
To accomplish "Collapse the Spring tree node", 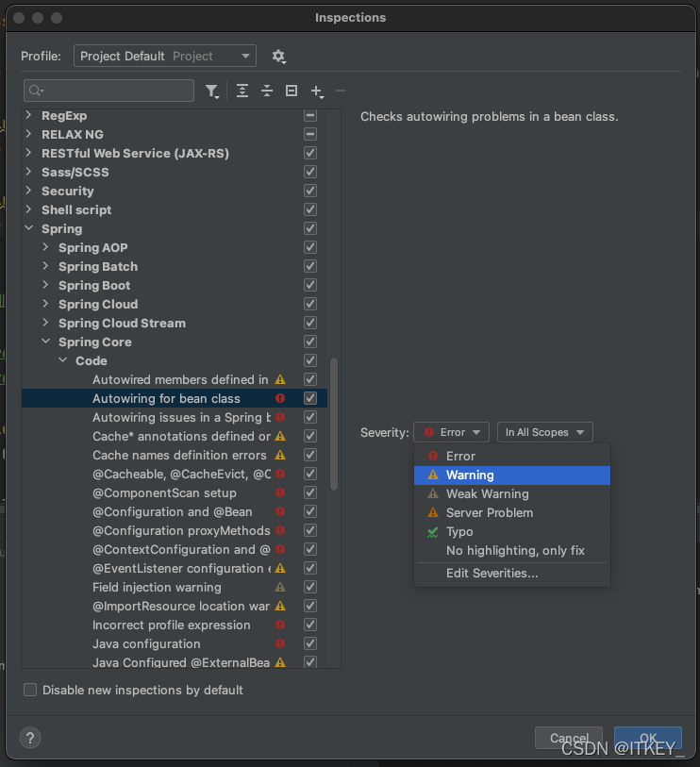I will (29, 228).
